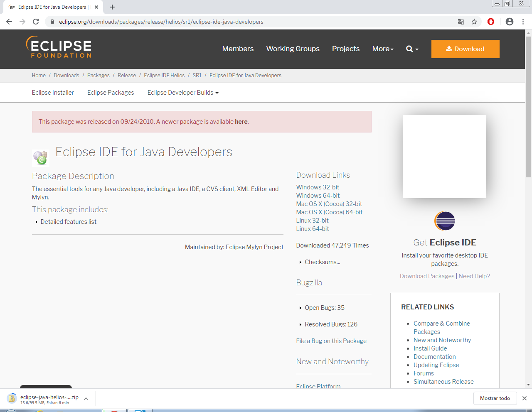Click the Eclipse IDE round logo
The height and width of the screenshot is (412, 532).
point(445,221)
